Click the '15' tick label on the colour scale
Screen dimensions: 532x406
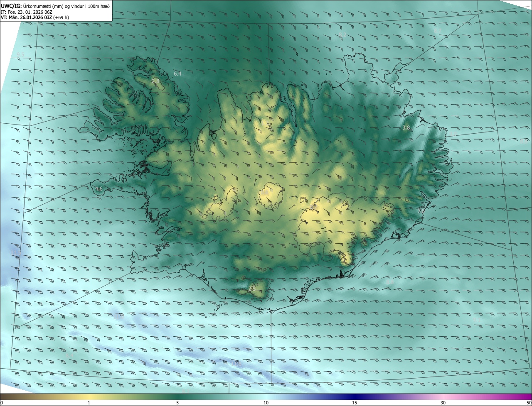(x=355, y=403)
